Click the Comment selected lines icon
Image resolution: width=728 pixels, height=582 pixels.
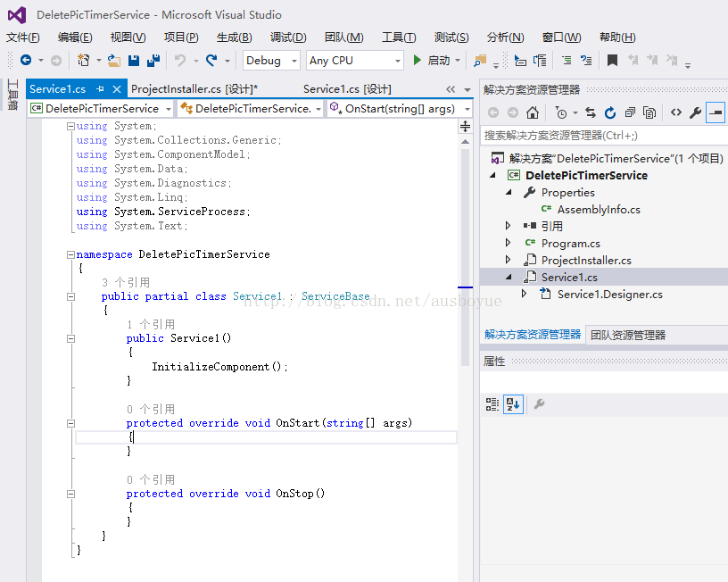(566, 61)
